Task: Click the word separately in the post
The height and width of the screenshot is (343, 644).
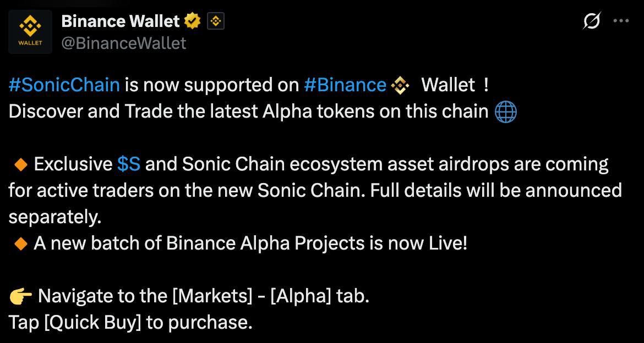Action: [54, 218]
